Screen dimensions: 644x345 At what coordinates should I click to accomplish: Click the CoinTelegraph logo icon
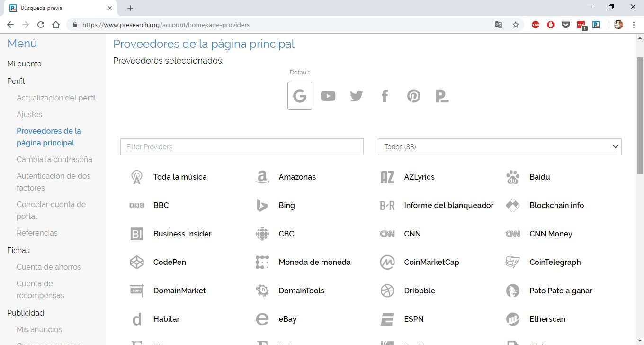tap(513, 262)
